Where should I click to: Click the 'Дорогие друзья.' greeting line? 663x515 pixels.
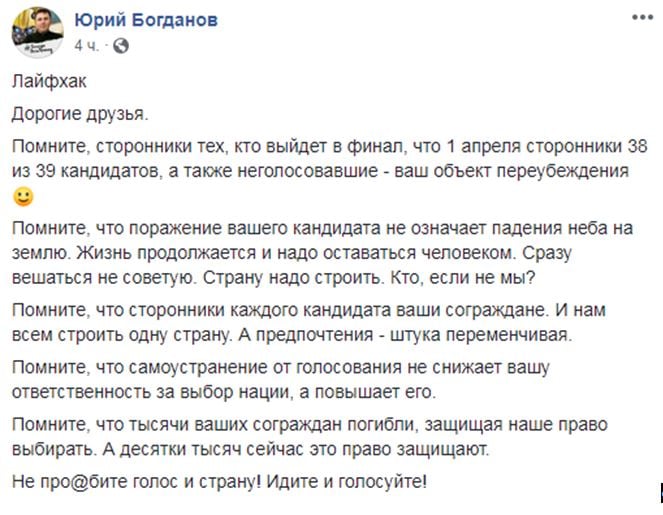80,114
